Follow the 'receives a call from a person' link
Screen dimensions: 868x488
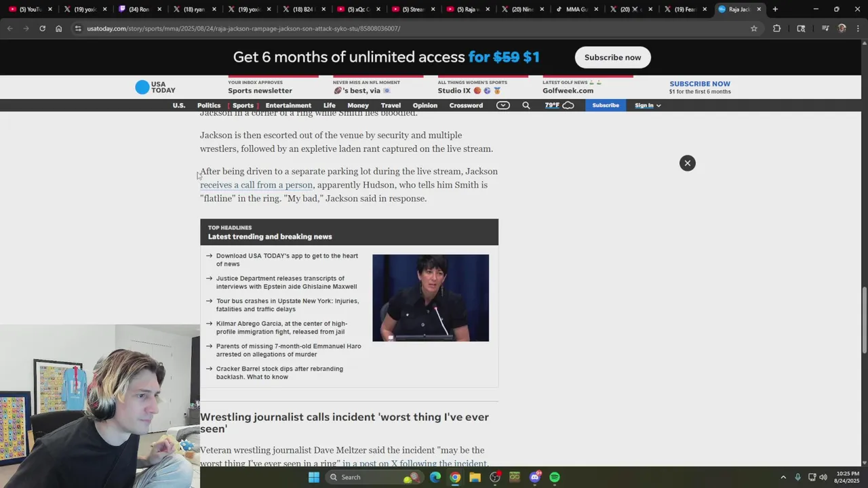(256, 185)
